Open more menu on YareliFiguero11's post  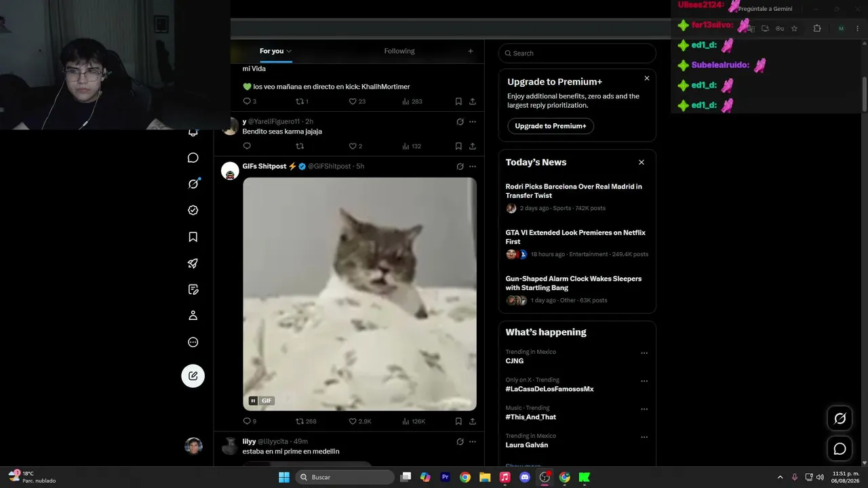click(473, 122)
